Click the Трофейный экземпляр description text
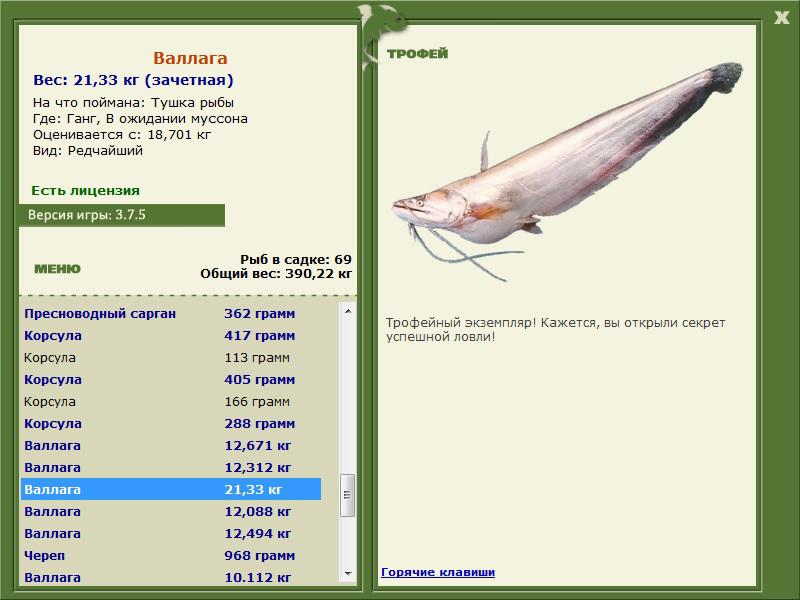The height and width of the screenshot is (600, 800). (x=555, y=330)
